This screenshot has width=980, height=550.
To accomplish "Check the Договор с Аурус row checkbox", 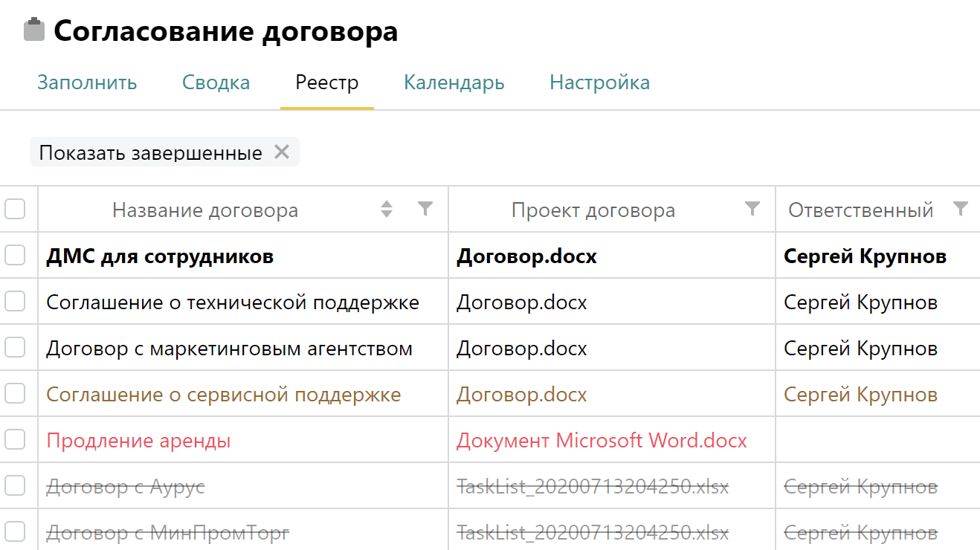I will coord(16,485).
